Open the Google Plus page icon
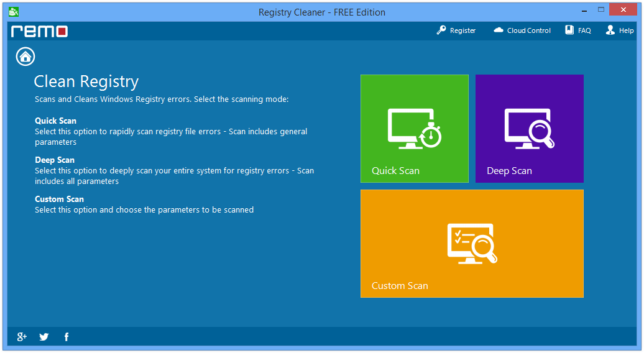The width and height of the screenshot is (644, 353). click(22, 337)
